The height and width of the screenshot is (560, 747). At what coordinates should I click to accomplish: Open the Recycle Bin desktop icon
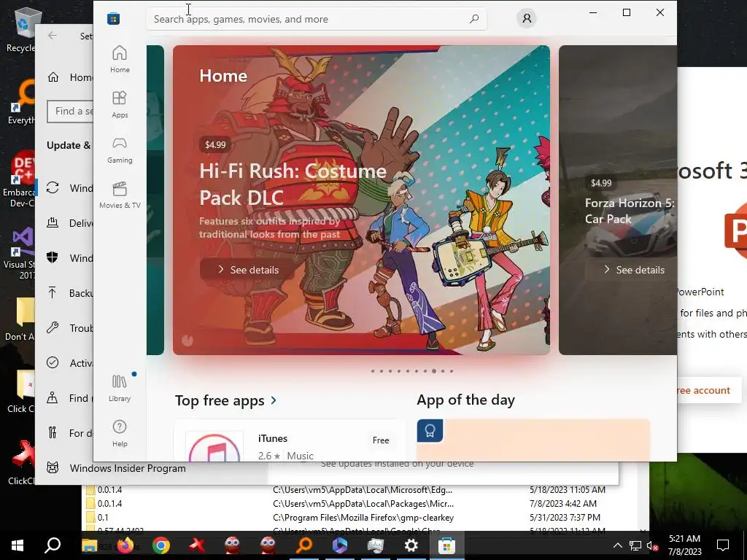[x=21, y=29]
